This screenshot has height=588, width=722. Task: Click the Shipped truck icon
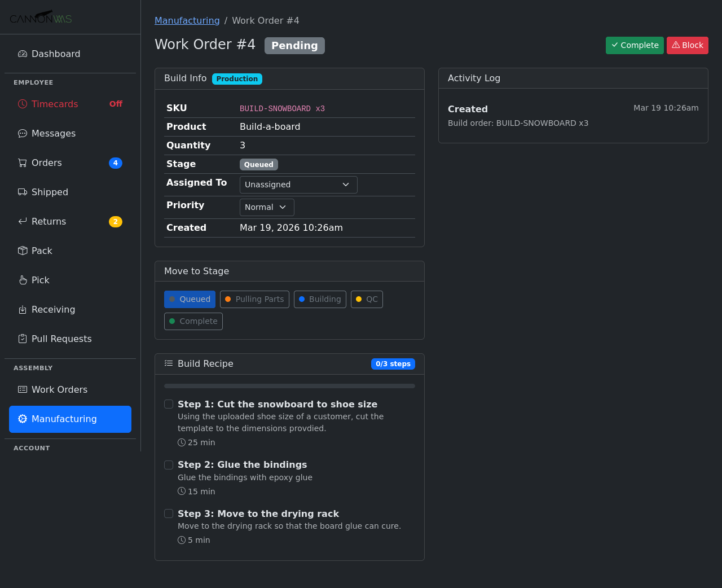(x=23, y=192)
